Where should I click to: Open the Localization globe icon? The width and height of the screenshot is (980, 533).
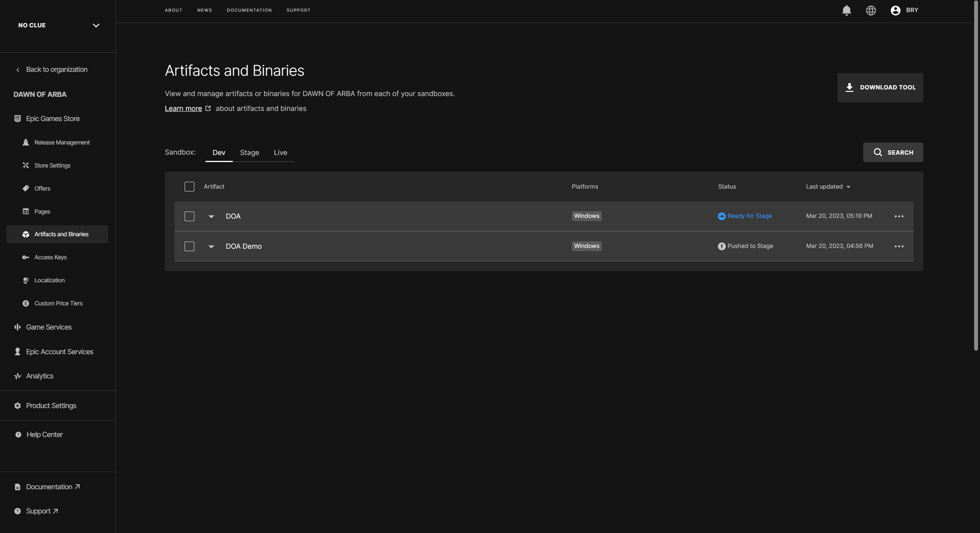(x=25, y=280)
